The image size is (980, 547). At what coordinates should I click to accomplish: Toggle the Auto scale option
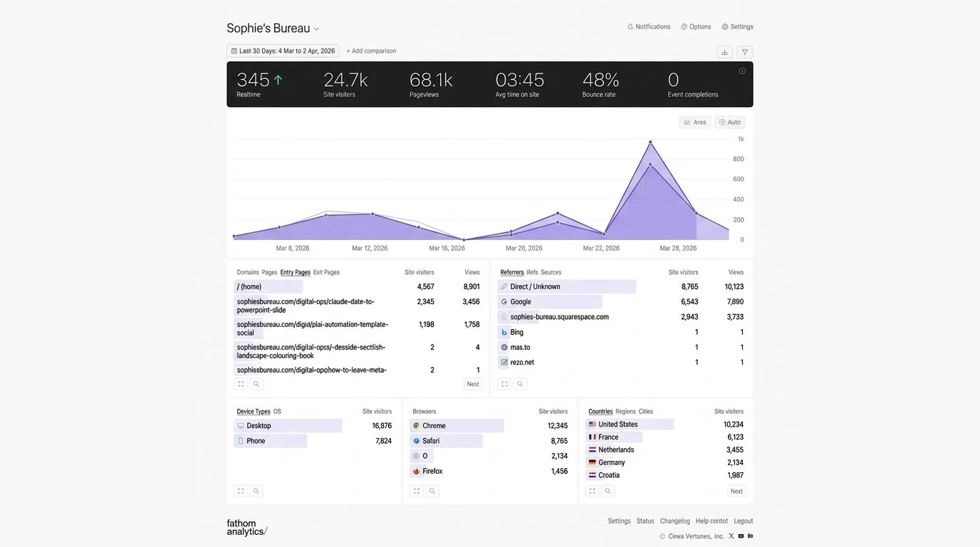point(729,122)
